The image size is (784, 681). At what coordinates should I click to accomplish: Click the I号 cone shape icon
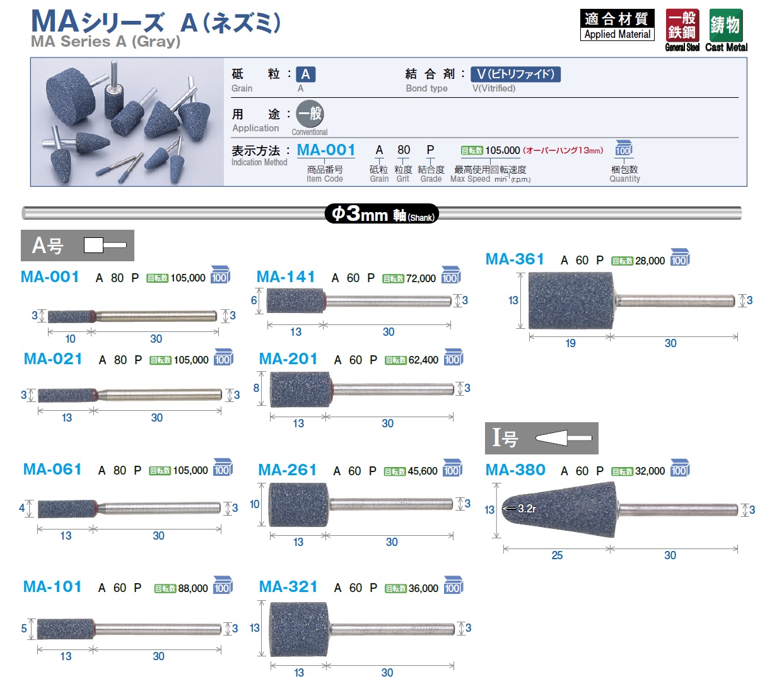(563, 438)
